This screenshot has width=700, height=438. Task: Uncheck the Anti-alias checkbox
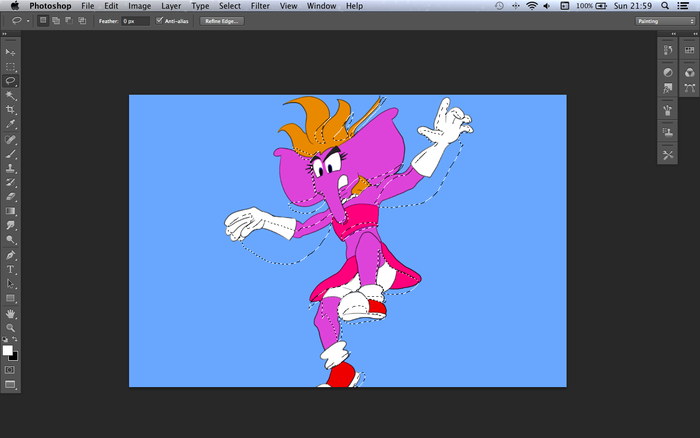click(158, 20)
